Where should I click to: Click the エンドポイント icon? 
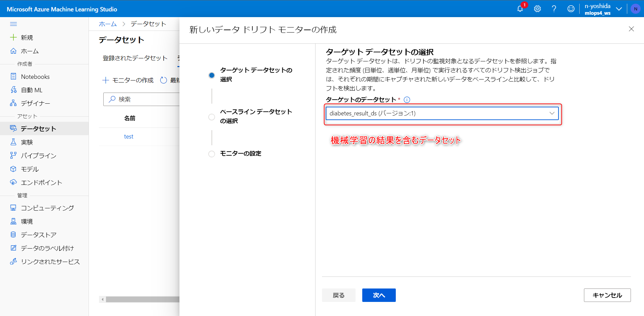pyautogui.click(x=13, y=182)
